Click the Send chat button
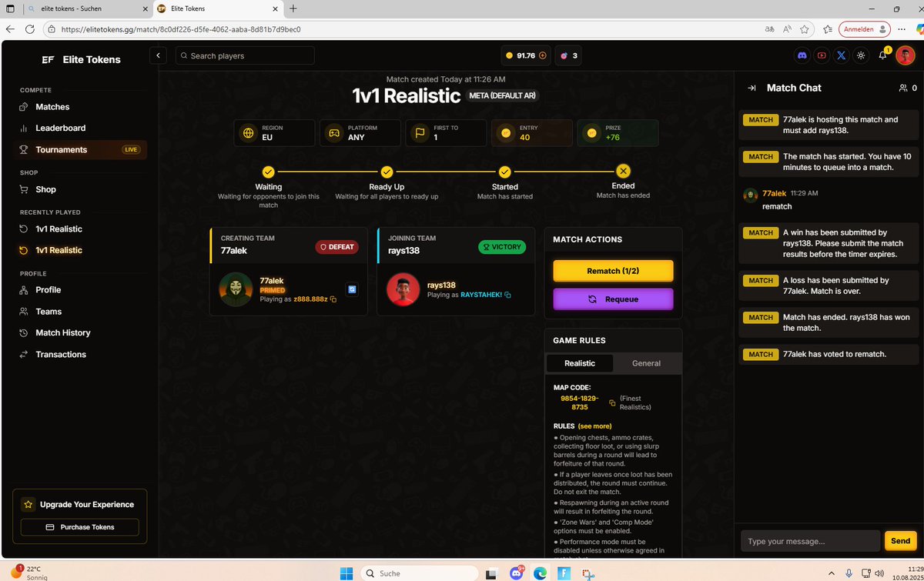The width and height of the screenshot is (924, 581). click(x=900, y=541)
